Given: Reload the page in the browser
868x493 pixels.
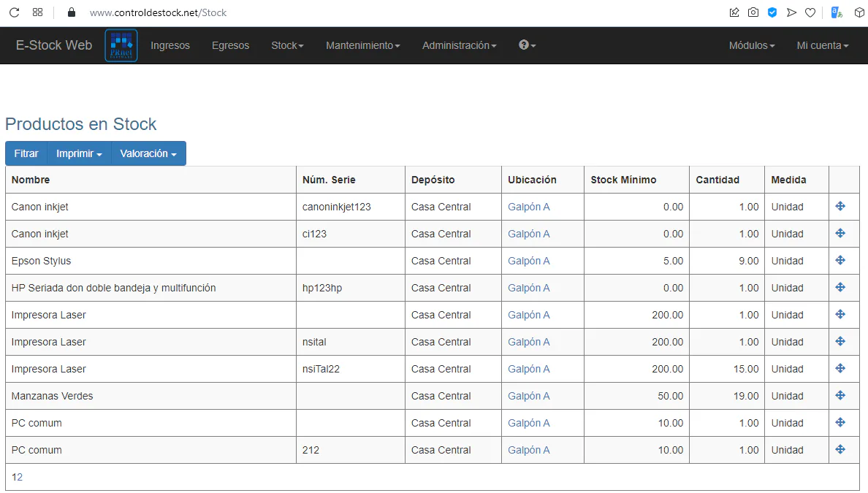Looking at the screenshot, I should [x=15, y=12].
